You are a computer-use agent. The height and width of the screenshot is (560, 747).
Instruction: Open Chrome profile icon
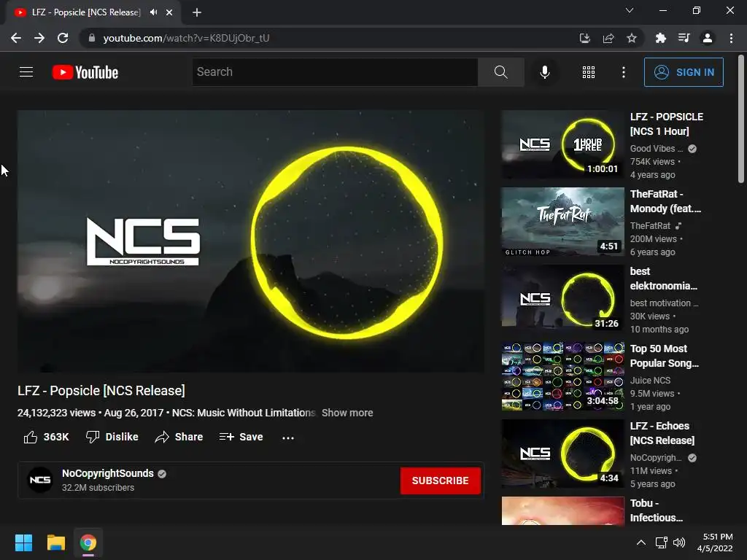point(708,38)
